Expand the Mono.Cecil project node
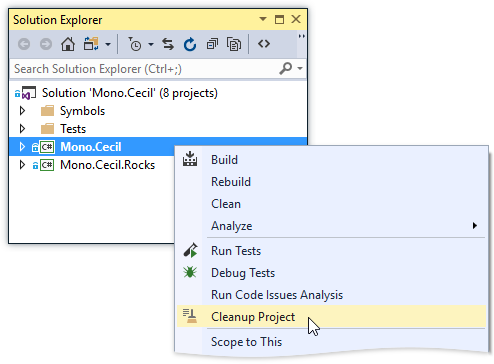Screen dimensions: 494x364 tap(22, 147)
